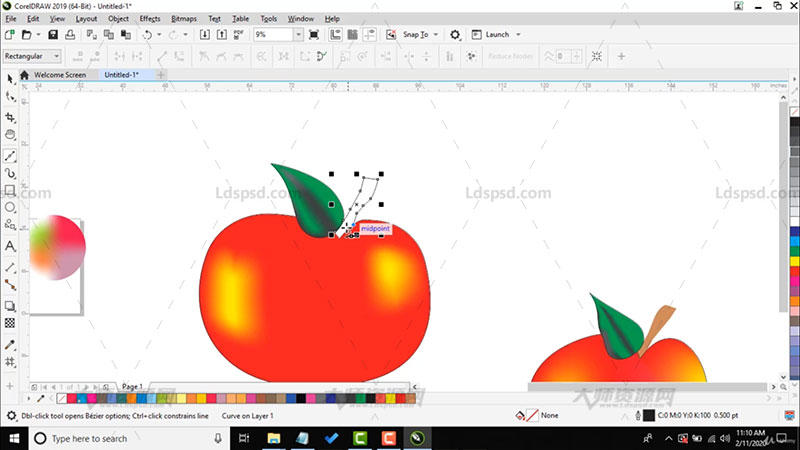
Task: Click the black outline color swatch in the status bar
Action: tap(648, 415)
